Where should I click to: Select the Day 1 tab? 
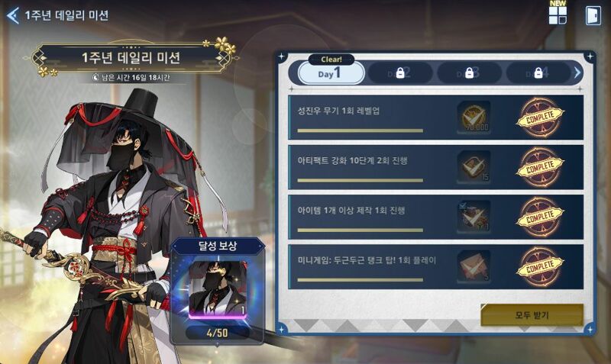[x=331, y=72]
